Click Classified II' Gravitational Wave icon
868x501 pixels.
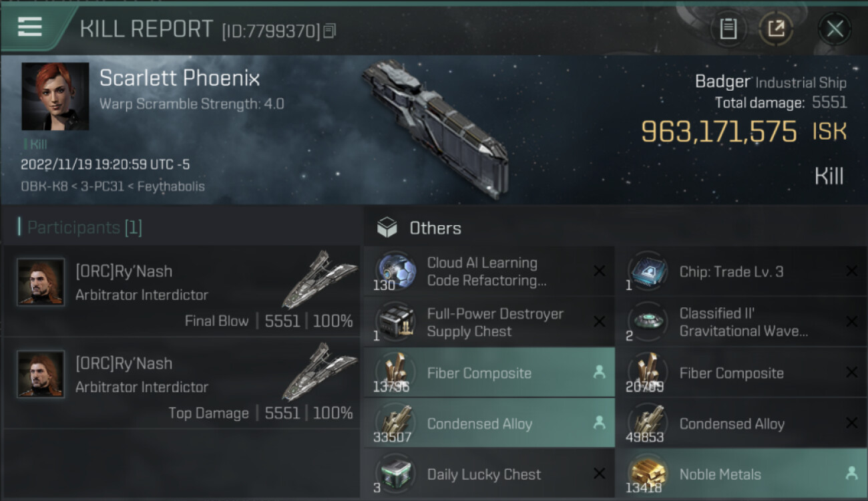pos(648,321)
